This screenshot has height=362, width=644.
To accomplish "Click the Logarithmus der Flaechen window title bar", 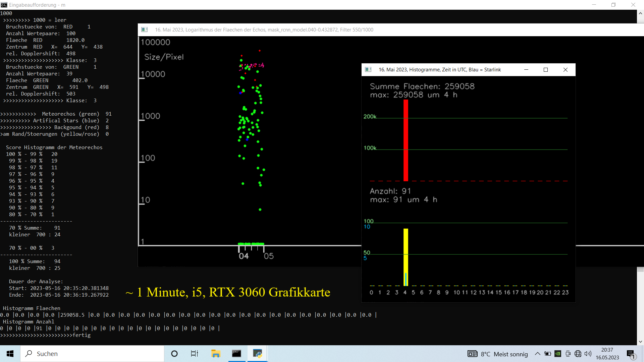I will (x=391, y=29).
